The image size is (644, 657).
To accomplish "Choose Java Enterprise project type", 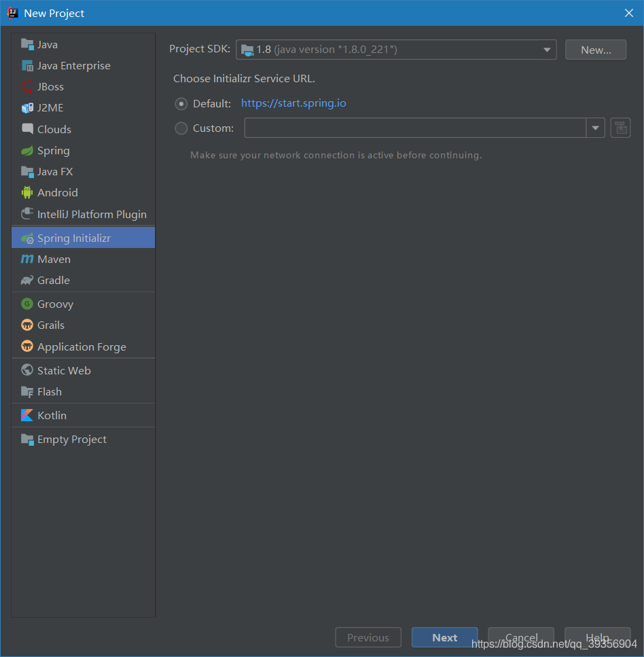I will point(84,65).
